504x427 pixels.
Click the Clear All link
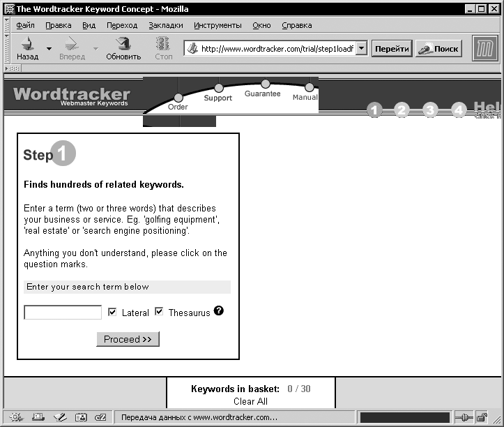(250, 401)
